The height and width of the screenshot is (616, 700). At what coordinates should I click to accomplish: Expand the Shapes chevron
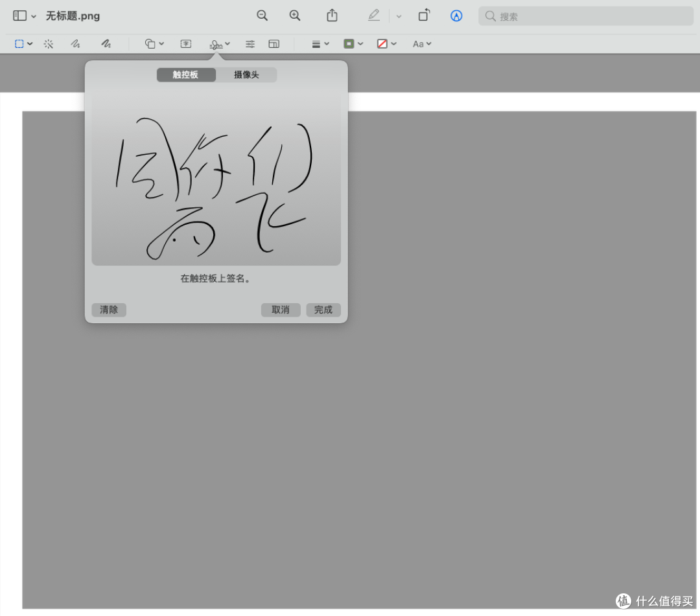tap(161, 43)
